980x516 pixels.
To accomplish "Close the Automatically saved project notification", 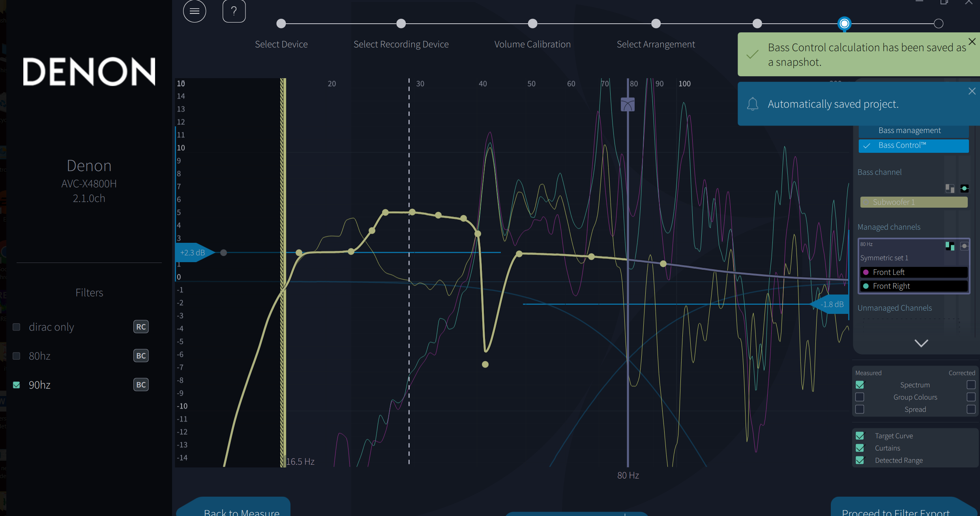I will pos(972,91).
